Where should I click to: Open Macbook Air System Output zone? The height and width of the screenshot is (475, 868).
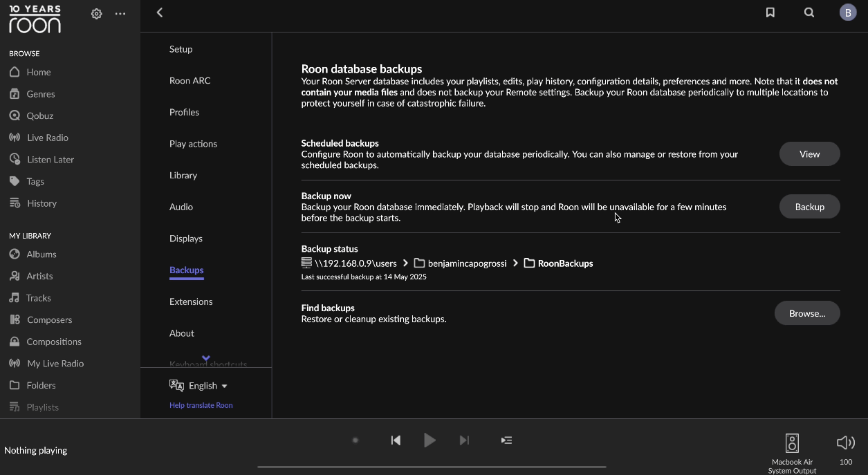point(792,453)
